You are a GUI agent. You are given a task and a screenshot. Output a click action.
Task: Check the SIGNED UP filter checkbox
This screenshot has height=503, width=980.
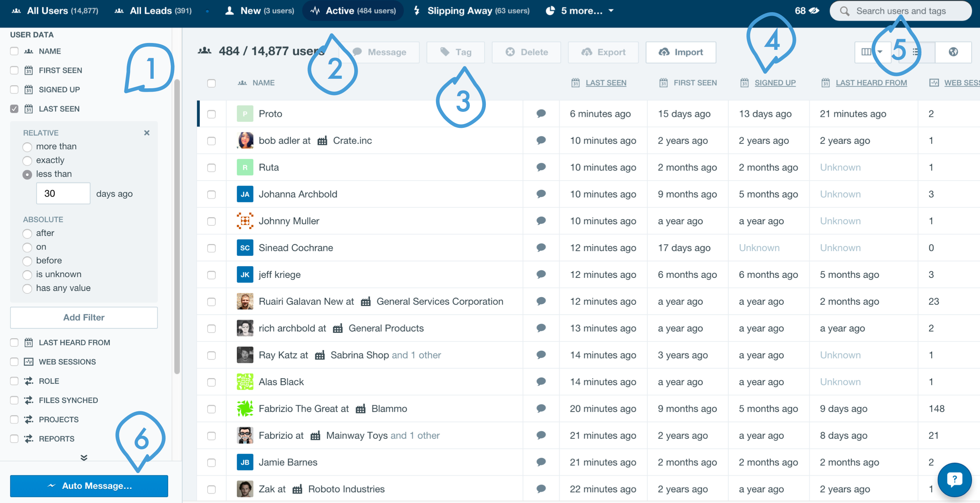(x=14, y=89)
